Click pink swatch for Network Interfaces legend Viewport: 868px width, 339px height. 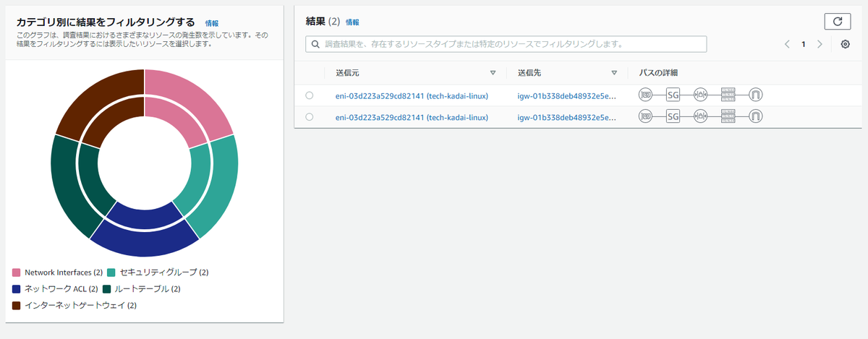(x=17, y=273)
